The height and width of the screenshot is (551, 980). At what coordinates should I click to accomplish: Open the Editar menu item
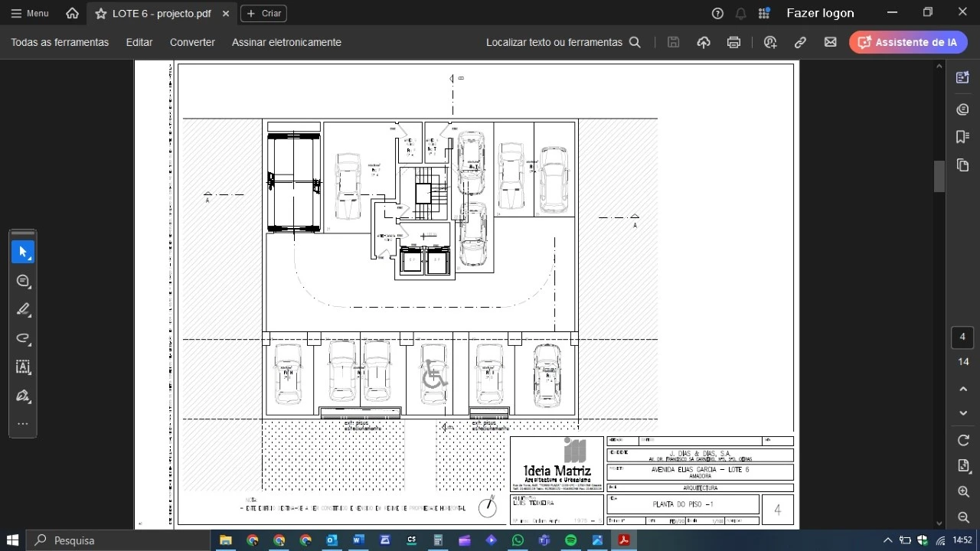[x=139, y=42]
